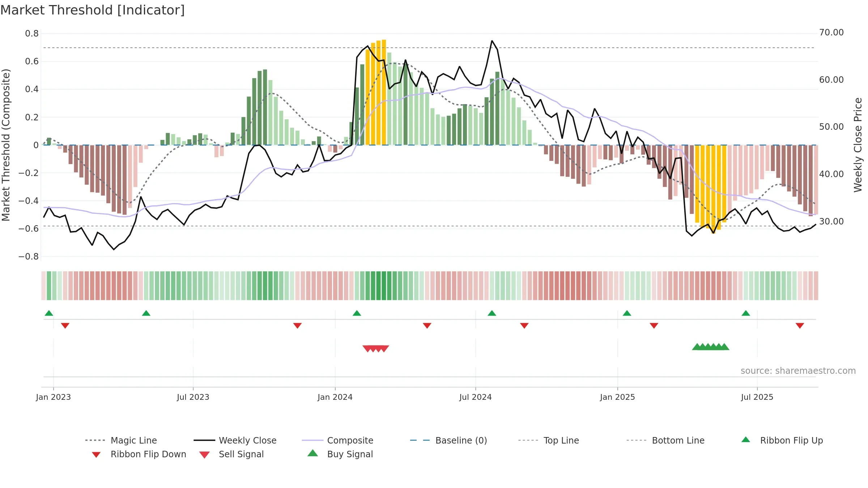Click the Weekly Close Price axis title
Screen dimensions: 868x488
coord(858,145)
